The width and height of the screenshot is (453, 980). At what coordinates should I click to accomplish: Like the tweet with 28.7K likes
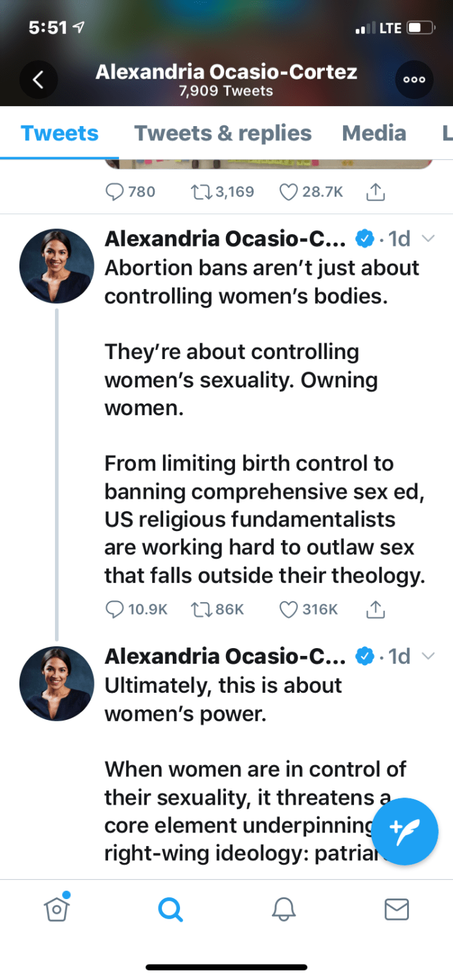[x=289, y=191]
